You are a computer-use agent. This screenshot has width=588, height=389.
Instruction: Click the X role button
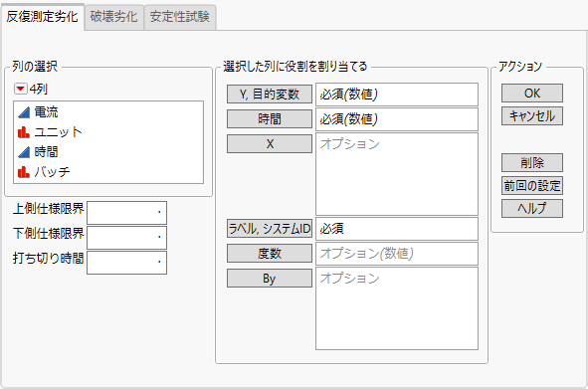[x=270, y=143]
